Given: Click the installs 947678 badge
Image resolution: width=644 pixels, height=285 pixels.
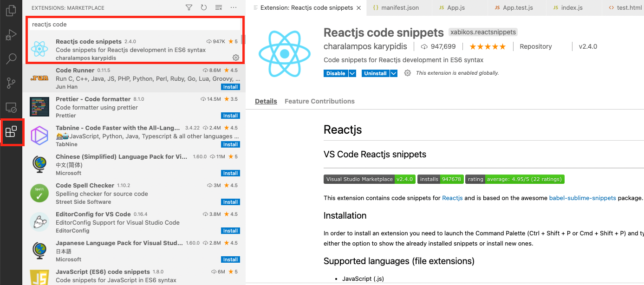Looking at the screenshot, I should click(440, 179).
